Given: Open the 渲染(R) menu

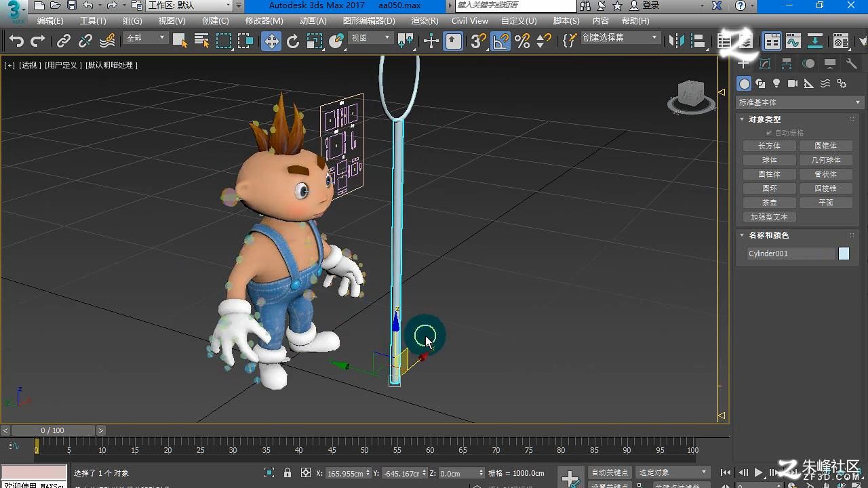Looking at the screenshot, I should click(425, 21).
